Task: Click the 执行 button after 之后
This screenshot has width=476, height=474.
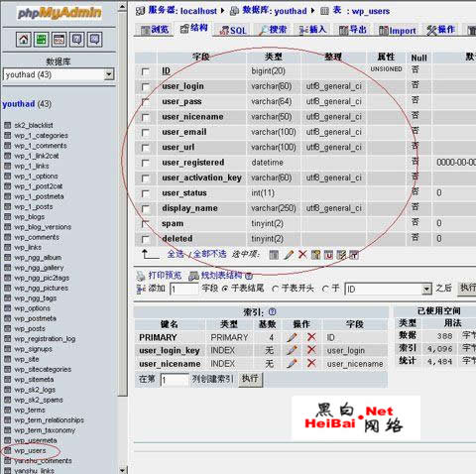Action: pos(467,288)
